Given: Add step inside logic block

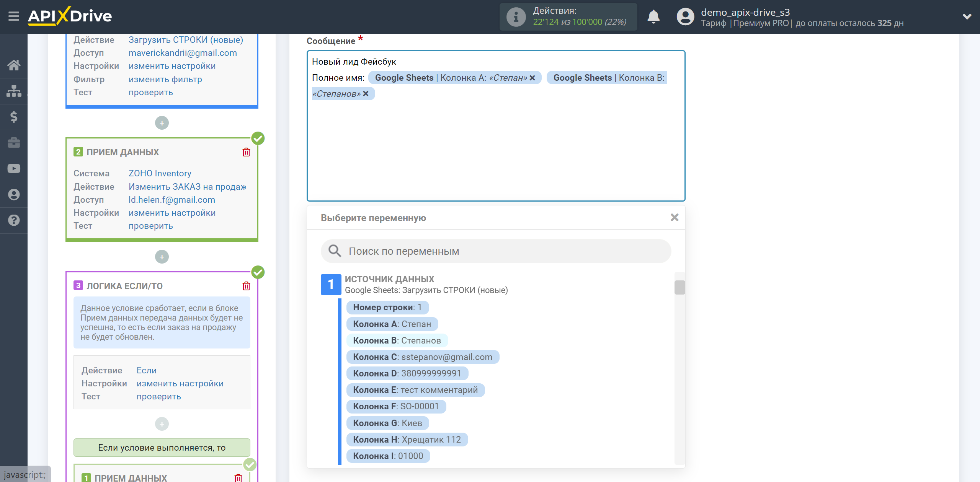Looking at the screenshot, I should [162, 424].
